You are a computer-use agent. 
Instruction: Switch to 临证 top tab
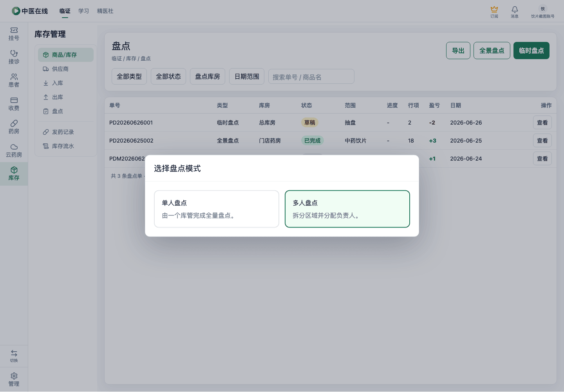pyautogui.click(x=65, y=11)
